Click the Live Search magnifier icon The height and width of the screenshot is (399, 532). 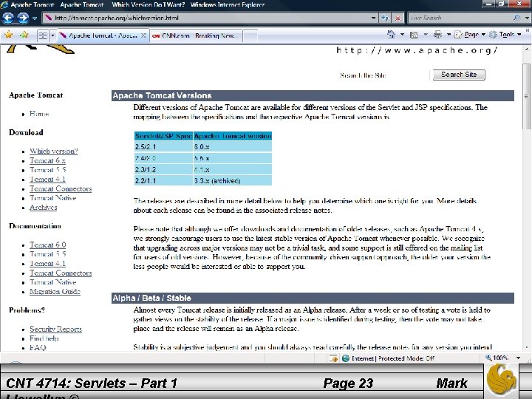[x=516, y=18]
